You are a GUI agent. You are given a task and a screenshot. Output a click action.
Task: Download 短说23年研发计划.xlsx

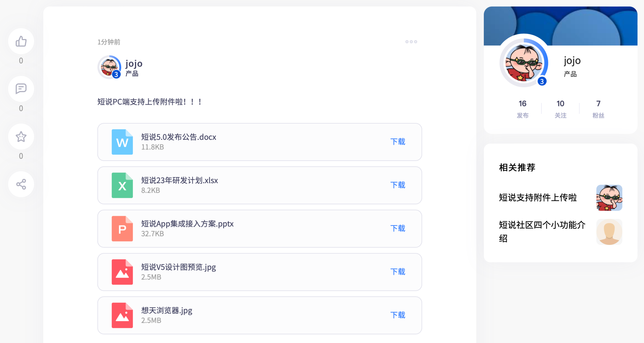click(398, 185)
